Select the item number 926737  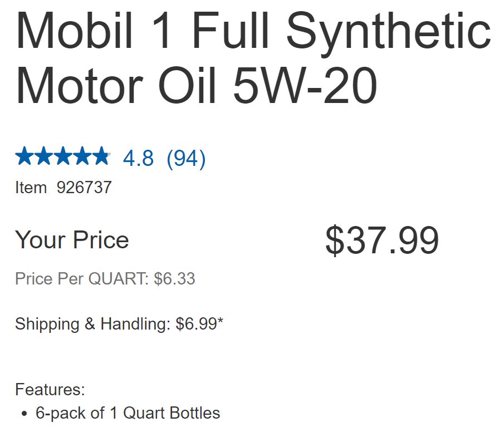(84, 188)
